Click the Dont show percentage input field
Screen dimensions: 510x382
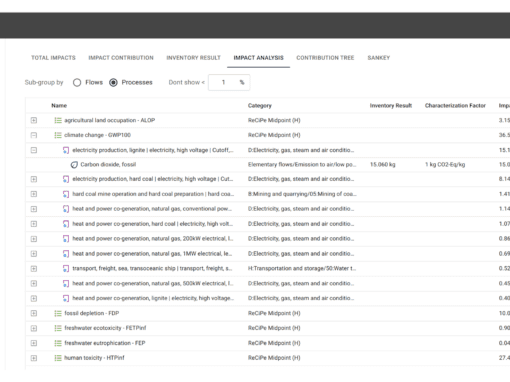pos(229,82)
